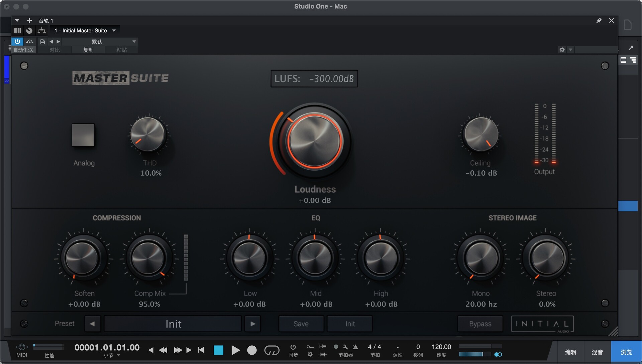Click the Stereo width knob
The image size is (642, 364).
pos(546,258)
